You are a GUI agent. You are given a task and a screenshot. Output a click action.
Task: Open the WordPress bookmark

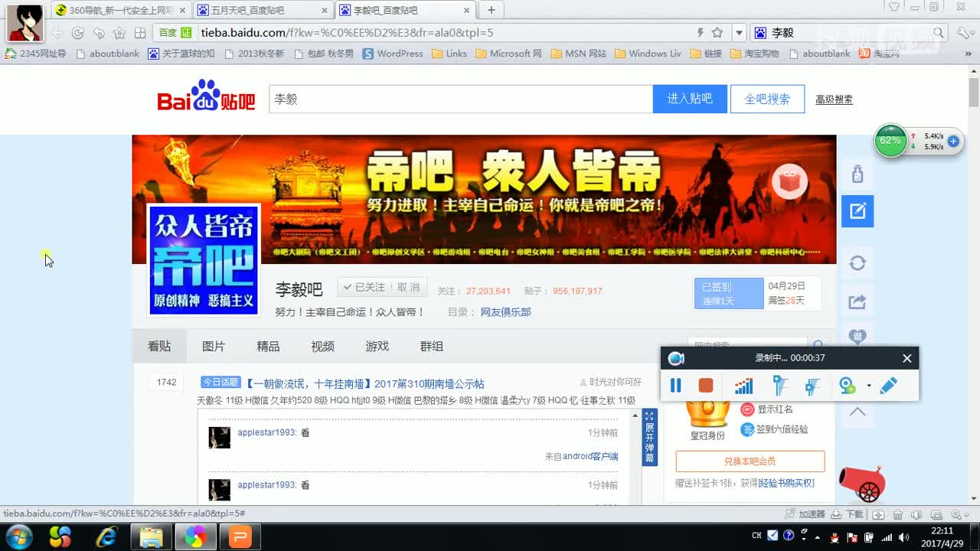pos(393,54)
